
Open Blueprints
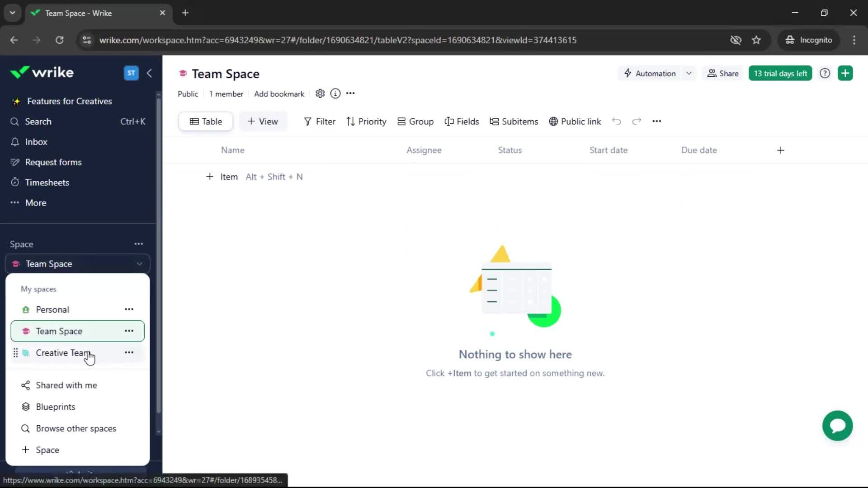click(55, 407)
